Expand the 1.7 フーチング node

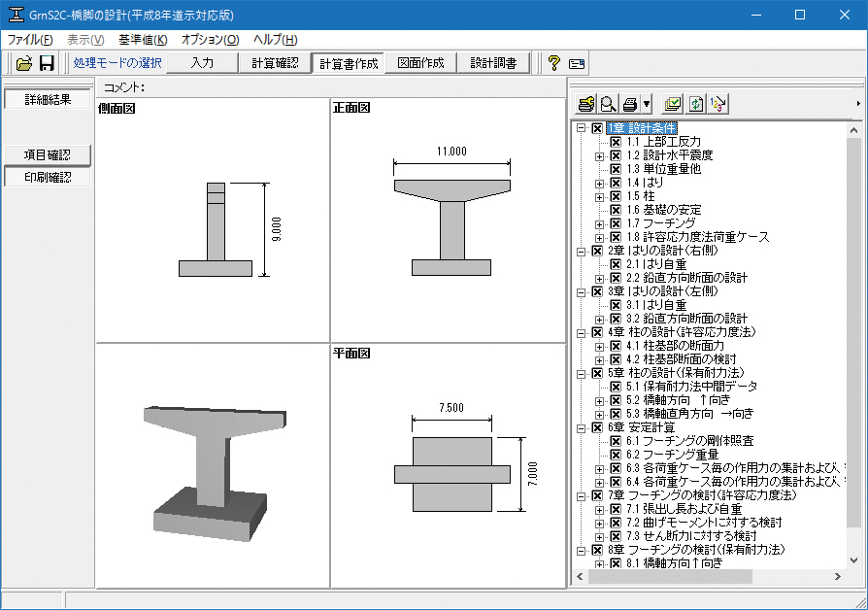tap(599, 224)
